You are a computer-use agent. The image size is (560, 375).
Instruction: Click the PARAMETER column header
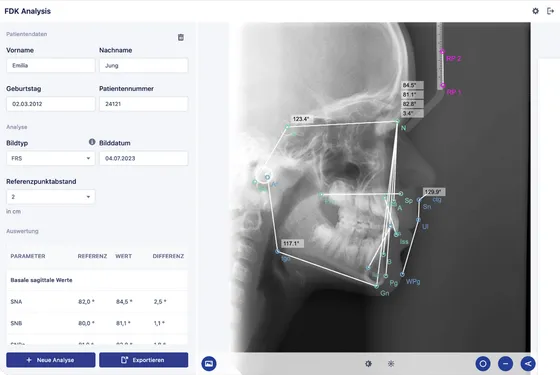click(x=28, y=256)
